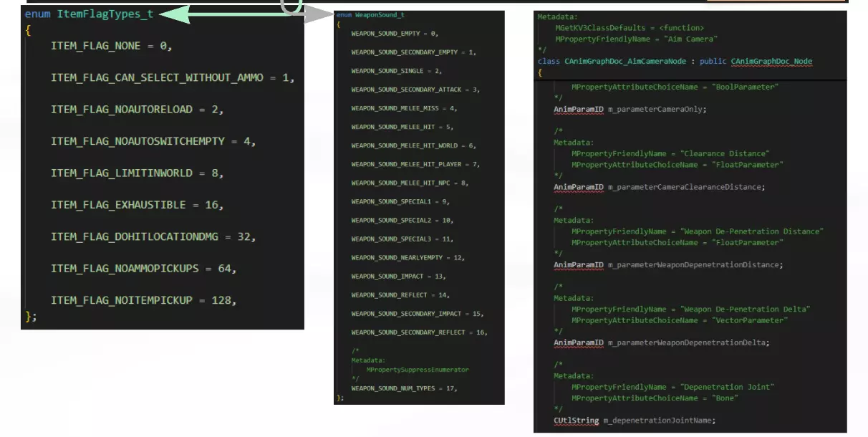Select WEAPON_SOUND_MELEE_HIT_NPC = 8 line

(410, 183)
